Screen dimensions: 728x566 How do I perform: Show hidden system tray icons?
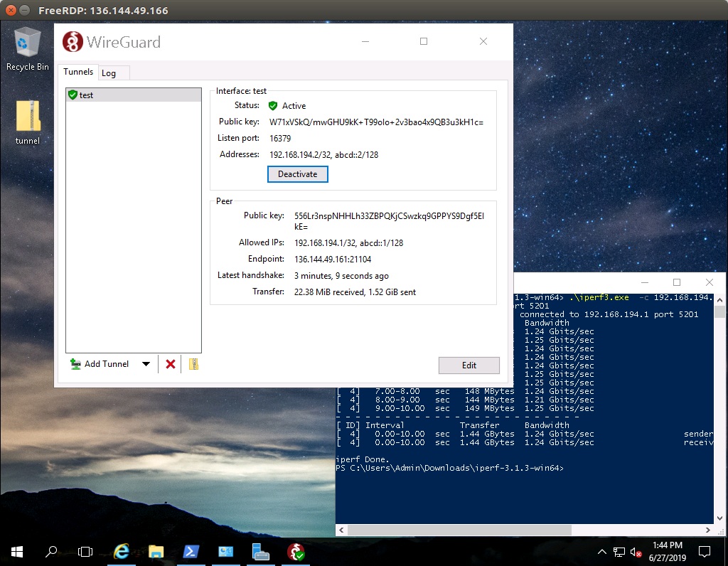click(602, 552)
